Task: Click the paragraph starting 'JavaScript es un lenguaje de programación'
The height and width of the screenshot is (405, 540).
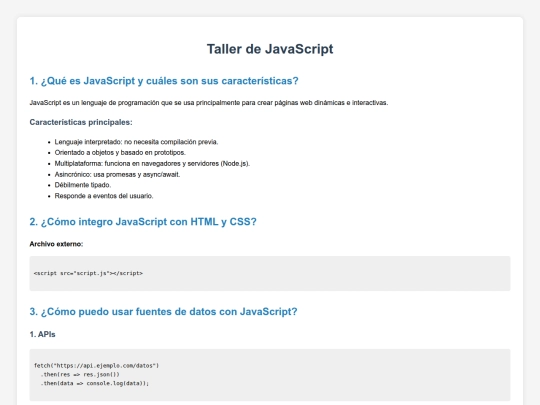Action: click(209, 103)
